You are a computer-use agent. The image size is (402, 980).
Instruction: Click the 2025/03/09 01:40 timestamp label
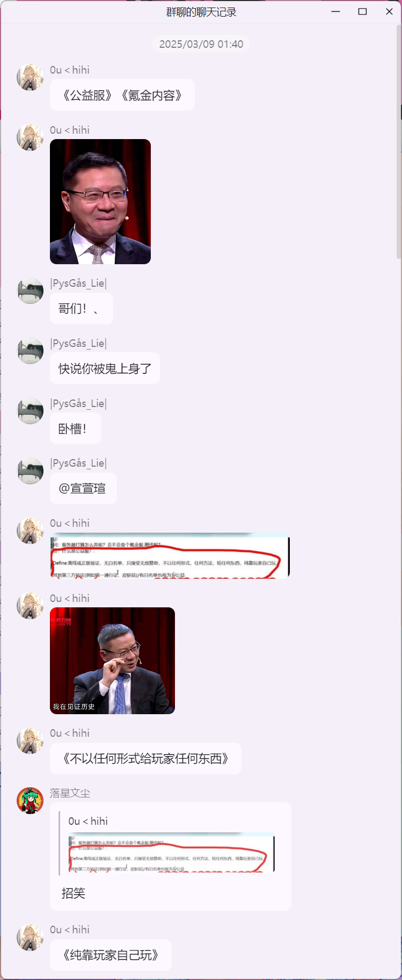[201, 44]
